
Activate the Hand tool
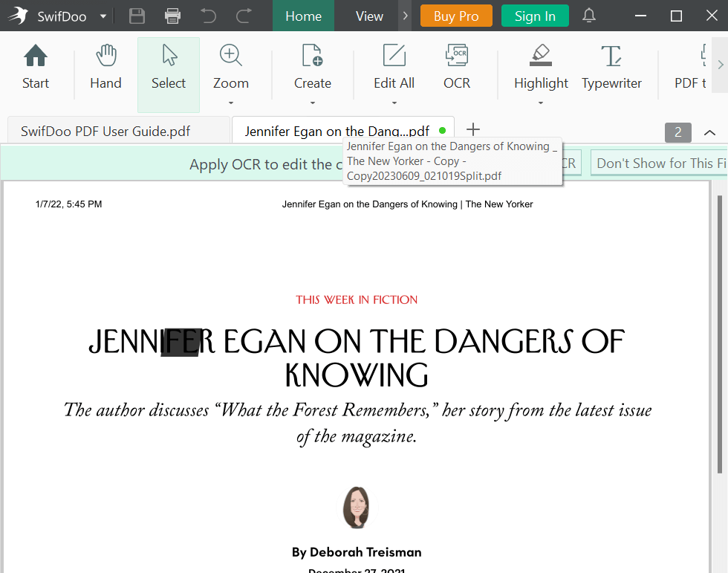[x=105, y=67]
